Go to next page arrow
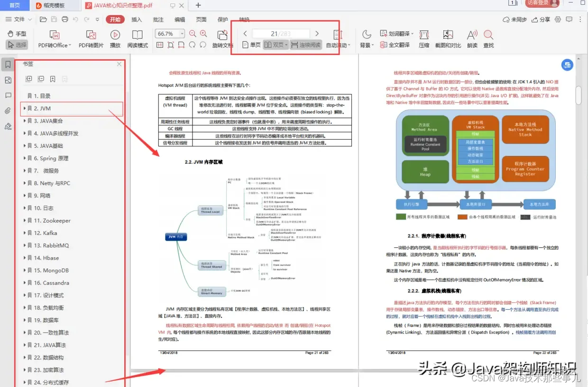588x387 pixels. coord(317,34)
